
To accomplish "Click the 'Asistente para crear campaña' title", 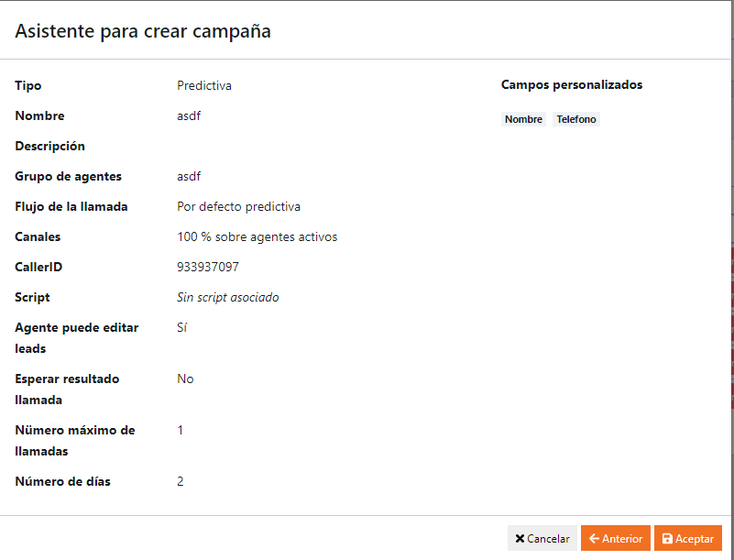I will (x=143, y=31).
